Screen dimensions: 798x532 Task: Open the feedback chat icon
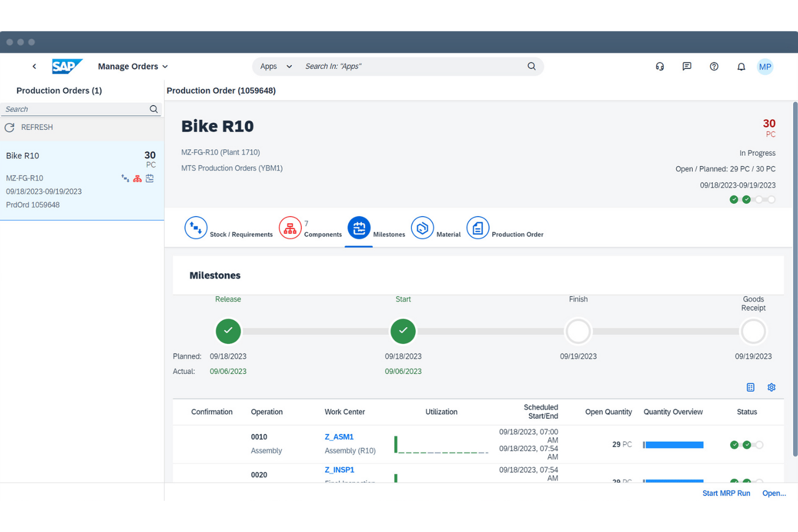coord(686,66)
